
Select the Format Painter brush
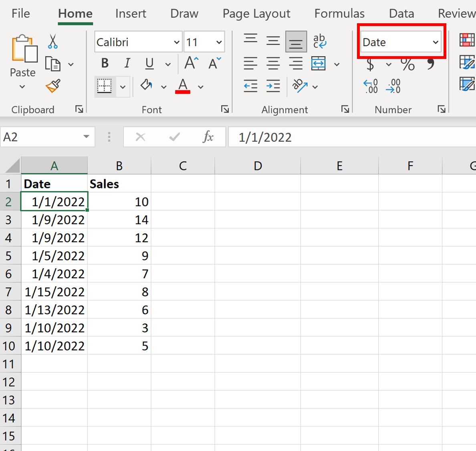53,86
